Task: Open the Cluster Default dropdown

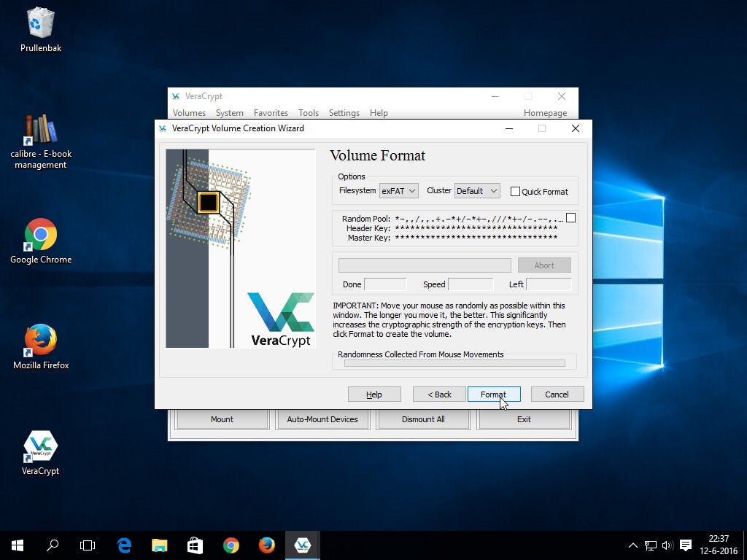Action: tap(477, 191)
